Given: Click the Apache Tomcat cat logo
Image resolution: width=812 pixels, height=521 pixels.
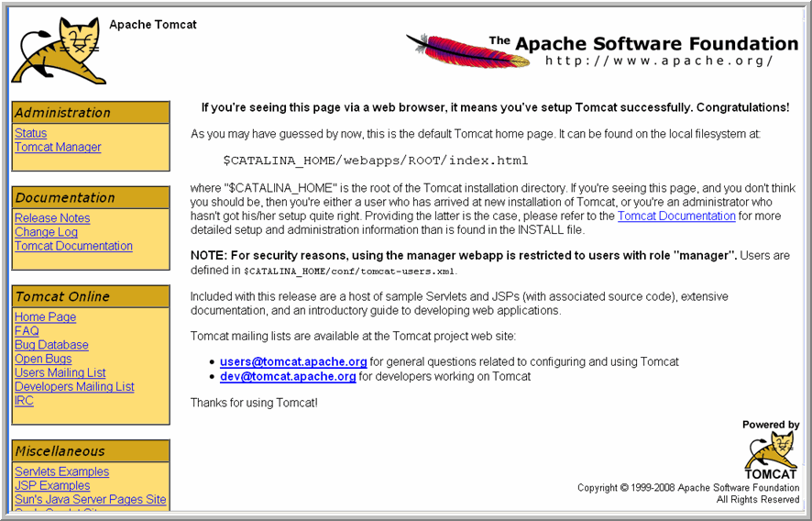Looking at the screenshot, I should point(59,50).
